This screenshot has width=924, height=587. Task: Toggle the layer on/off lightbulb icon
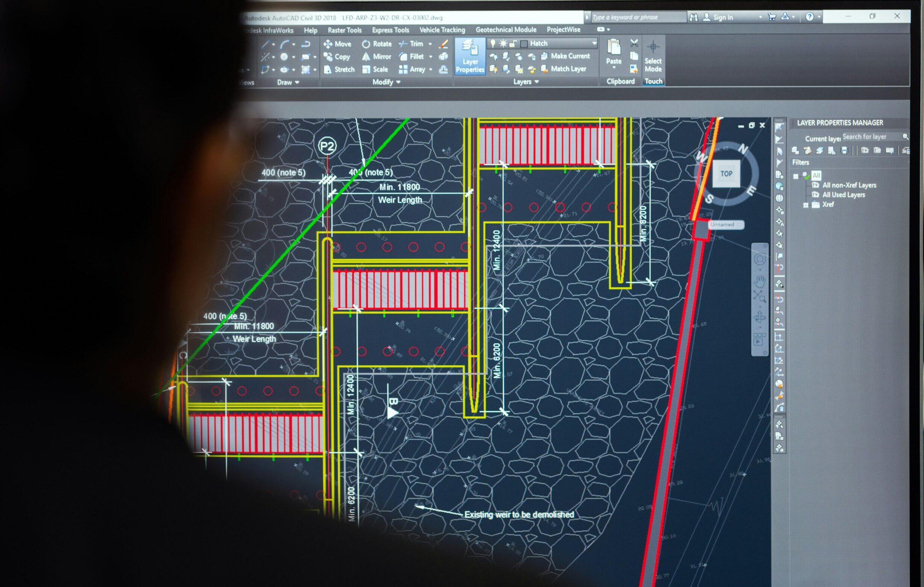coord(493,43)
